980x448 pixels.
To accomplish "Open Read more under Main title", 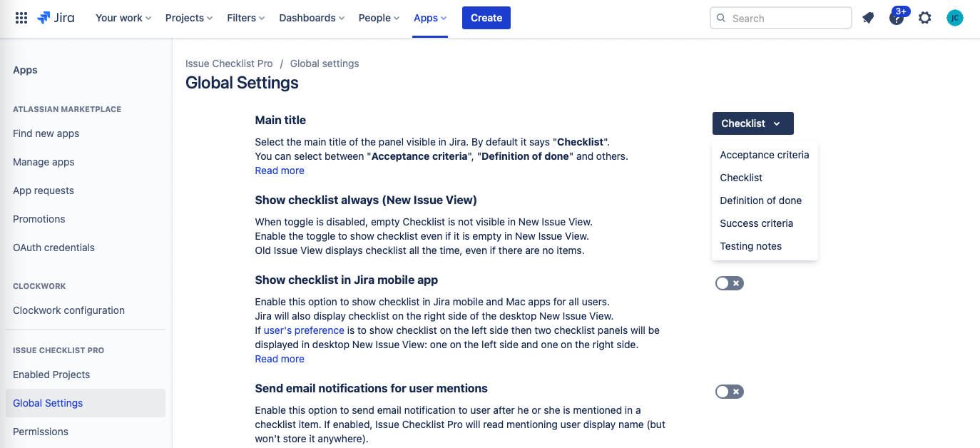I will tap(280, 170).
